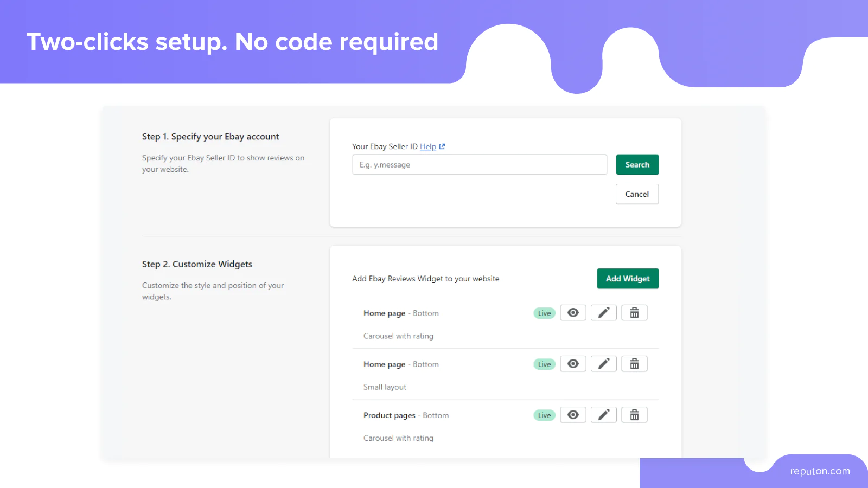Preview the Carousel with rating Home page widget
The image size is (868, 488).
tap(573, 313)
